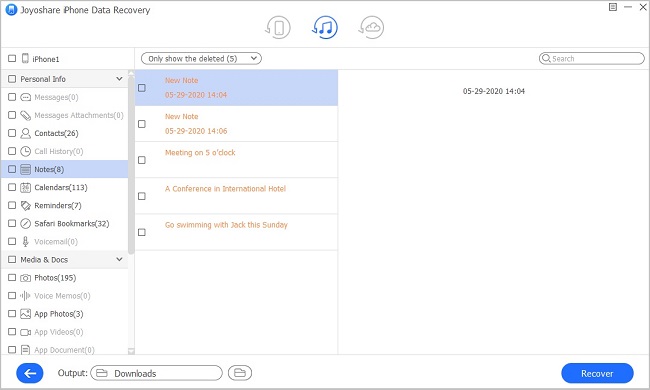The height and width of the screenshot is (390, 650).
Task: Tick checkbox for New Note 14:06
Action: 142,124
